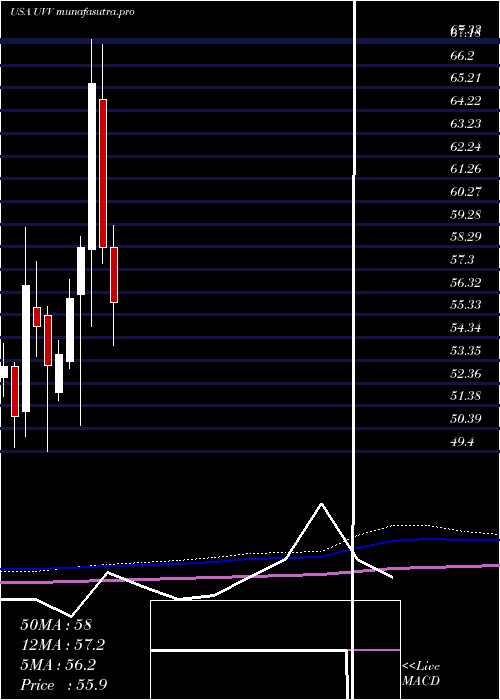Click the 54.34 price axis label
The image size is (500, 700).
click(x=466, y=328)
